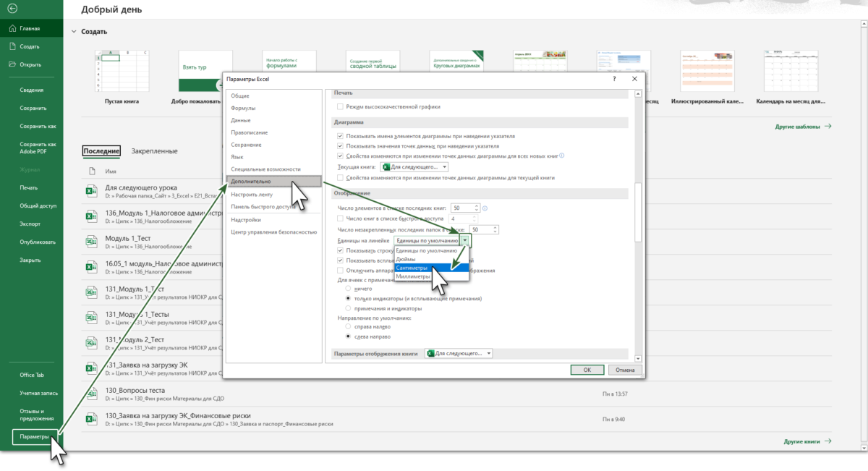Screen dimensions: 868x471
Task: Select 'справа налево' direction radio button
Action: coord(349,326)
